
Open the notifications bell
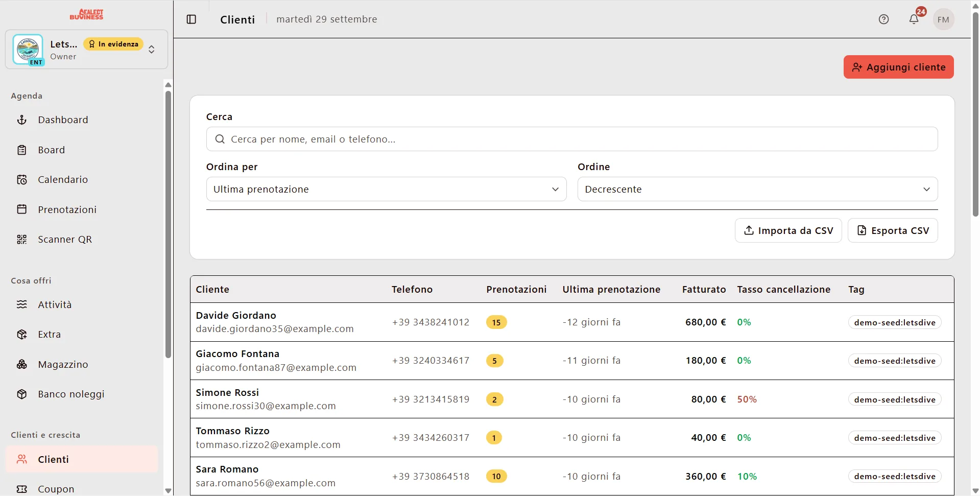pyautogui.click(x=914, y=19)
